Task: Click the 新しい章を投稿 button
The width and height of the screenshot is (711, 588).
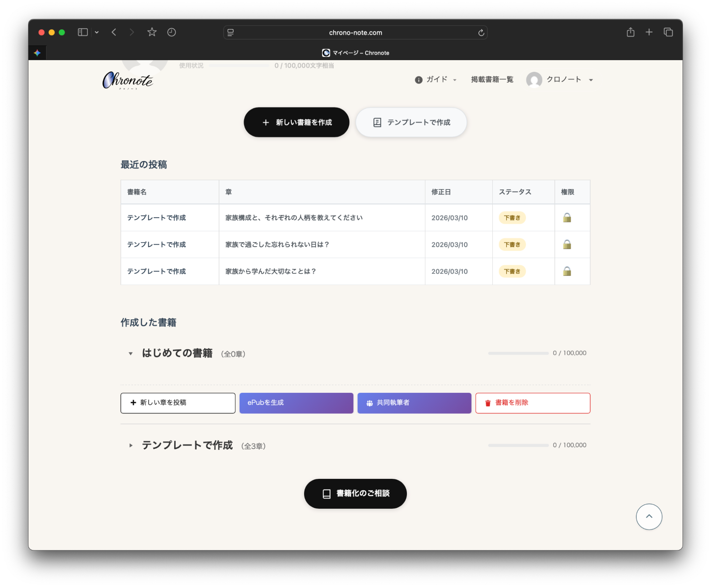Action: (177, 403)
